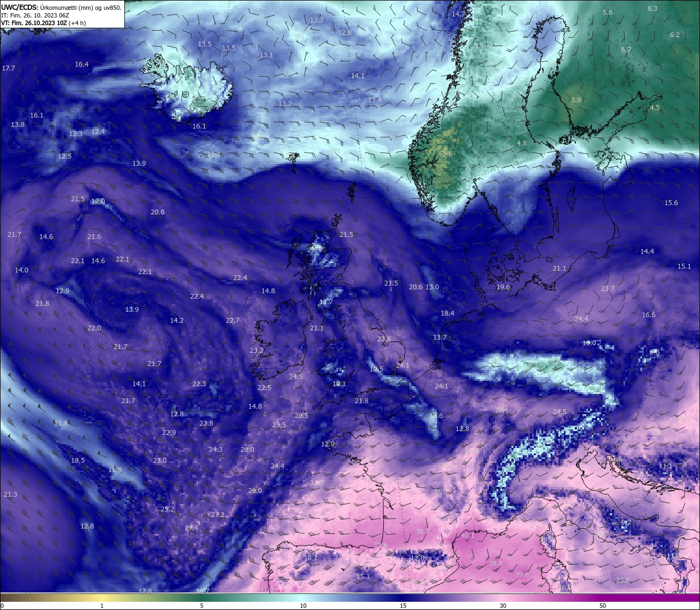The height and width of the screenshot is (610, 700).
Task: Click the 21.3 value label
Action: point(10,495)
